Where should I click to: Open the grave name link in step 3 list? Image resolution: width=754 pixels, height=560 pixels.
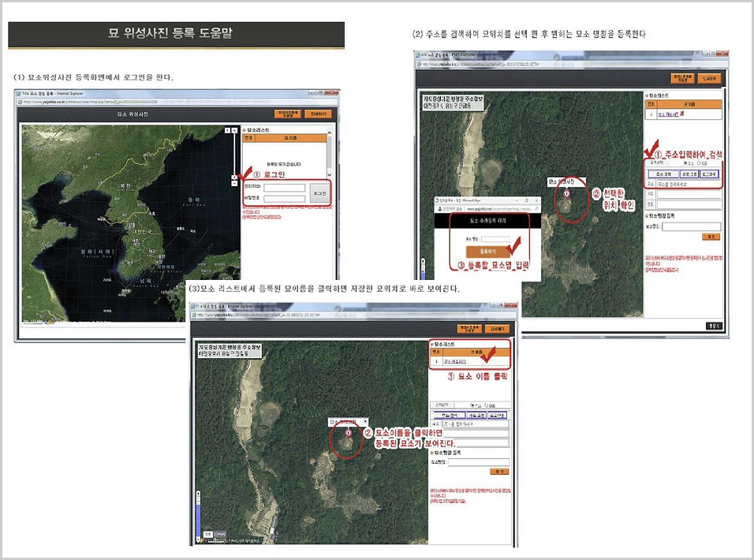[x=454, y=361]
